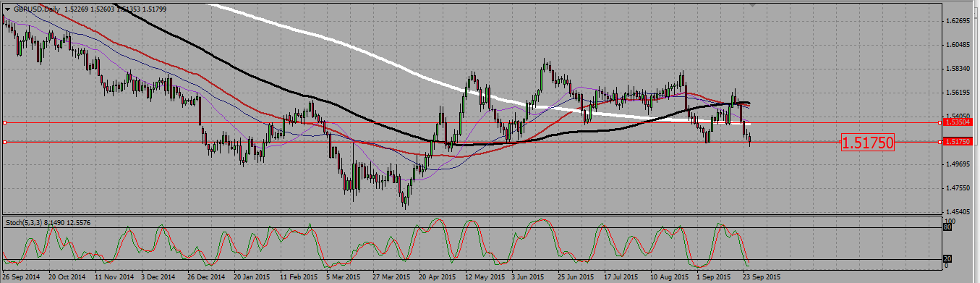Click the 20 Jan 2015 date label
Screen dimensions: 980x283
(251, 276)
